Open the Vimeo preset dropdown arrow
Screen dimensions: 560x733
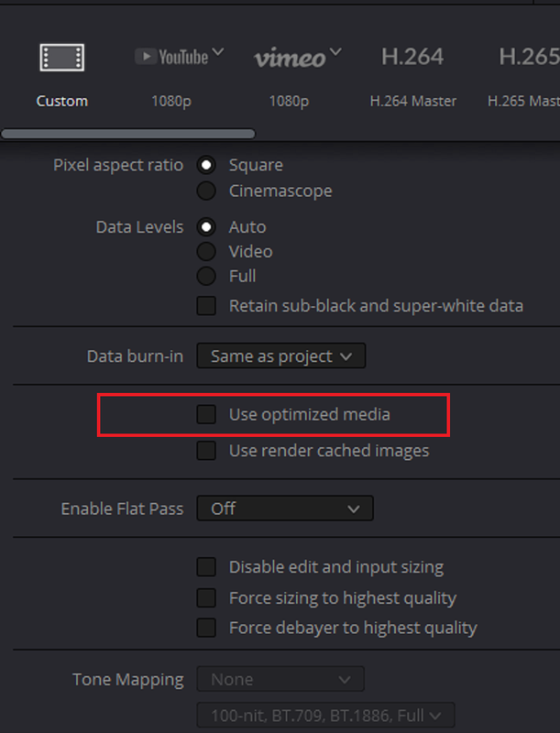point(335,51)
